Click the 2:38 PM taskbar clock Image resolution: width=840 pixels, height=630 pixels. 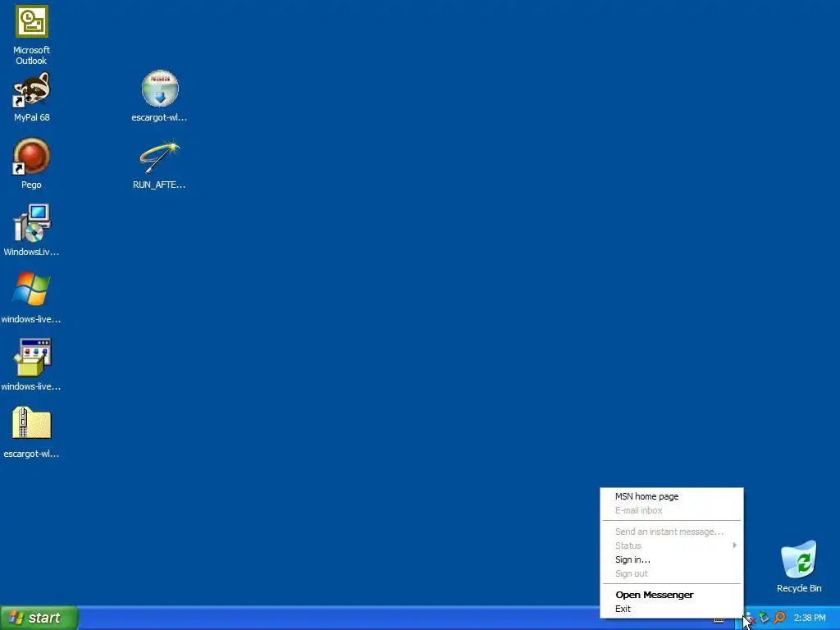click(x=810, y=618)
